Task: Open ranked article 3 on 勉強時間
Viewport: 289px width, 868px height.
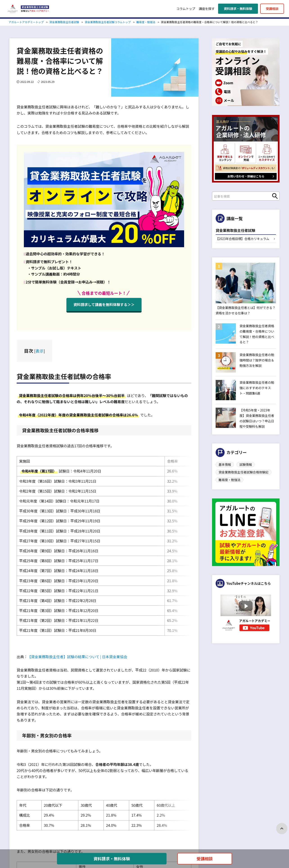Action: tap(246, 362)
